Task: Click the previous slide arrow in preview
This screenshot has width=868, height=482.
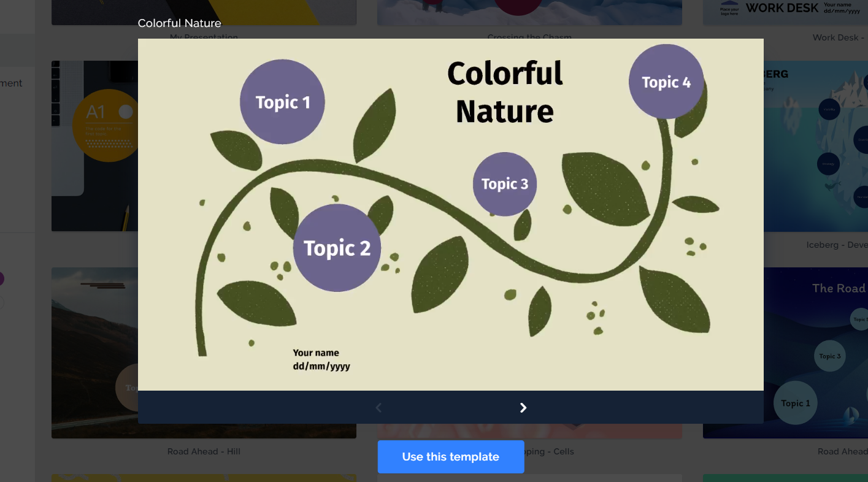Action: tap(378, 408)
